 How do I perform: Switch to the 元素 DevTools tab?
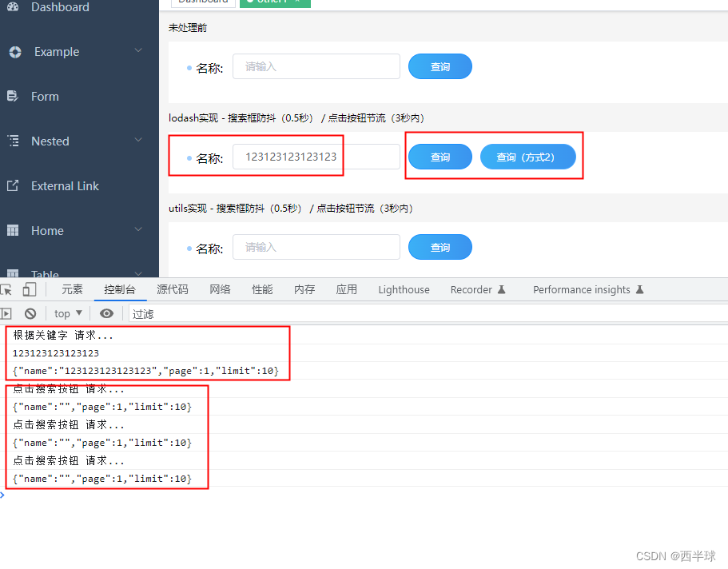point(72,289)
